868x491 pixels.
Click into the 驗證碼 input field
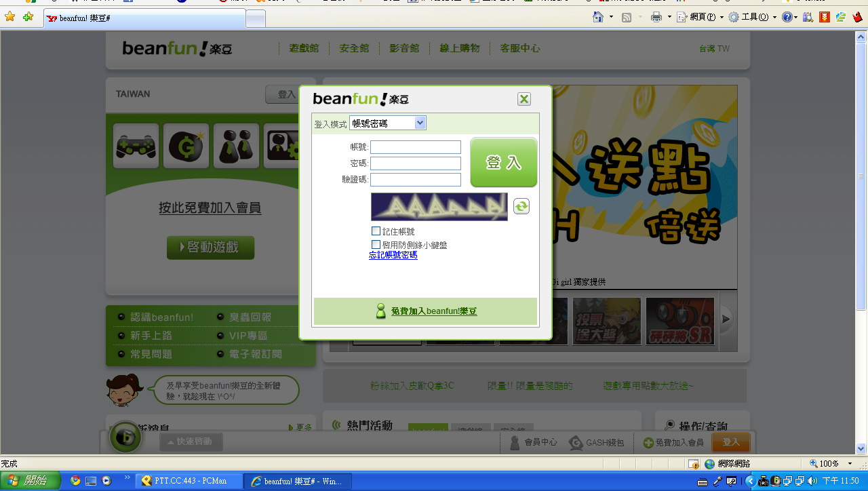(x=416, y=180)
